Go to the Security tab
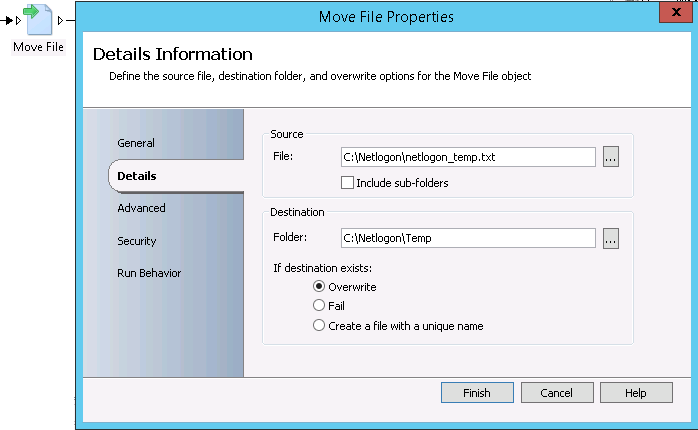This screenshot has width=698, height=430. 137,241
